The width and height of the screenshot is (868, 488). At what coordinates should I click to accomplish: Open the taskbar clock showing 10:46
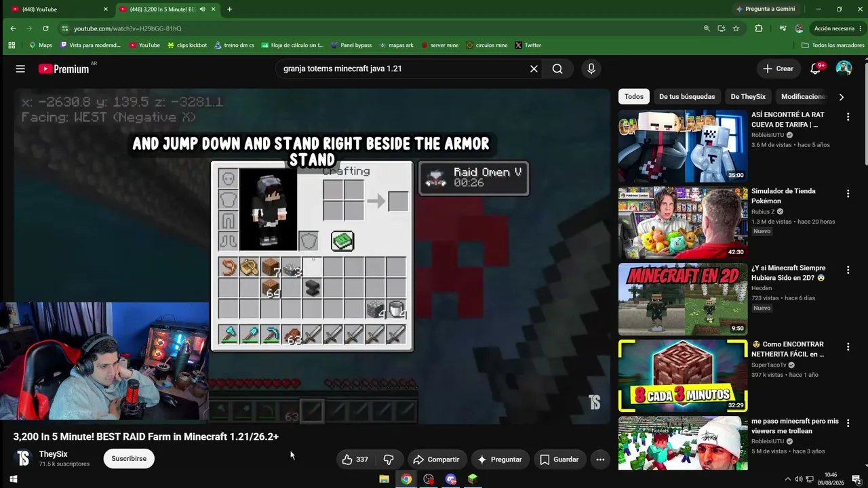(x=831, y=479)
